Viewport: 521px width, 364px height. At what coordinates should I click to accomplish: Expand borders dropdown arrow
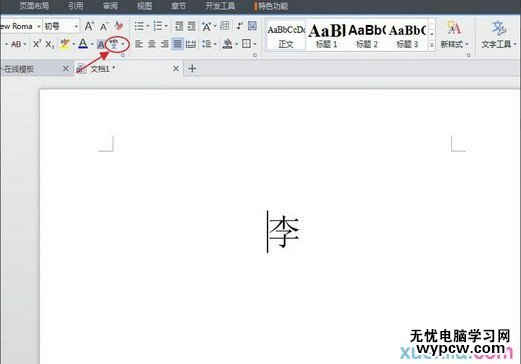(255, 44)
